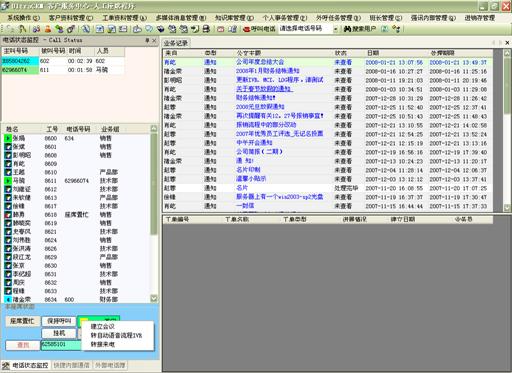Select 建立会议 in the popup menu
This screenshot has height=373, width=512.
(102, 327)
